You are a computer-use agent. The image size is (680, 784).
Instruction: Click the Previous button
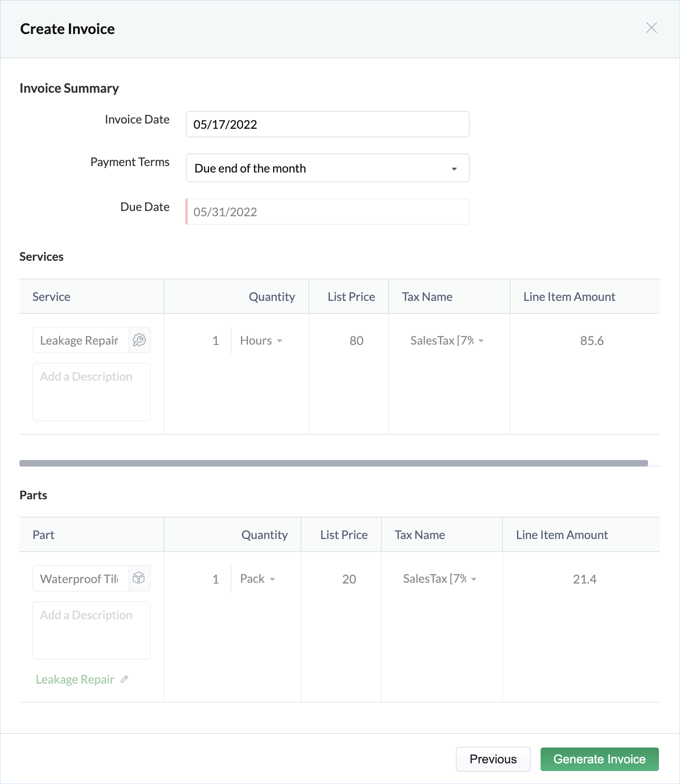[493, 759]
